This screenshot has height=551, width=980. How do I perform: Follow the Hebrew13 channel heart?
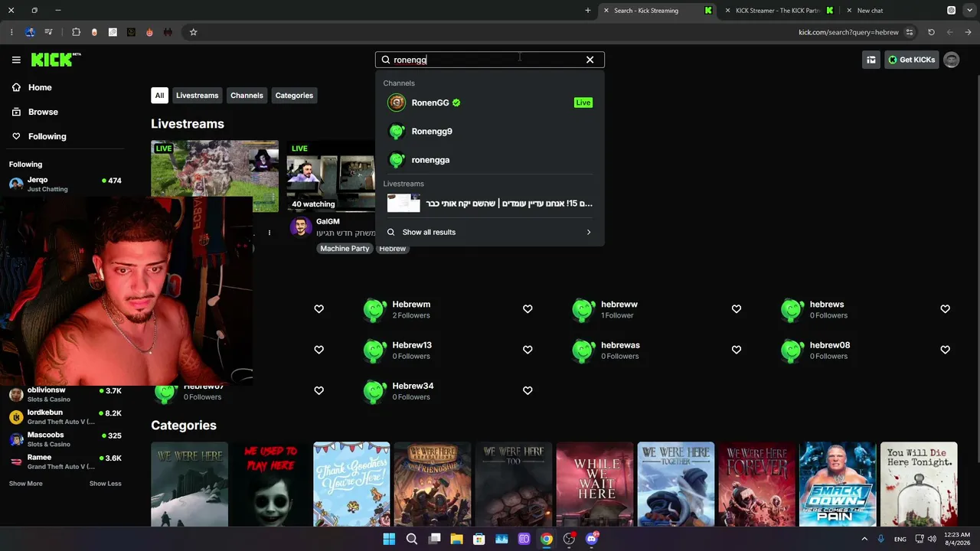click(x=528, y=350)
